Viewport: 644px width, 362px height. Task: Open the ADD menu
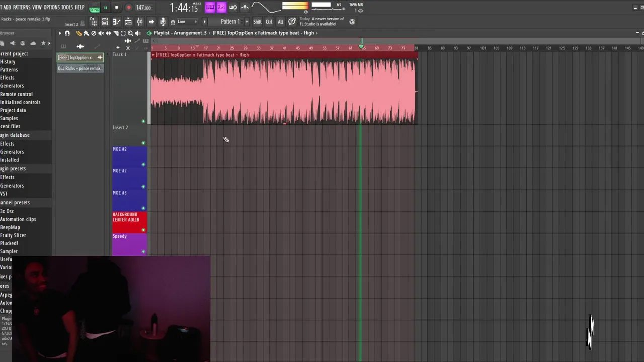7,7
